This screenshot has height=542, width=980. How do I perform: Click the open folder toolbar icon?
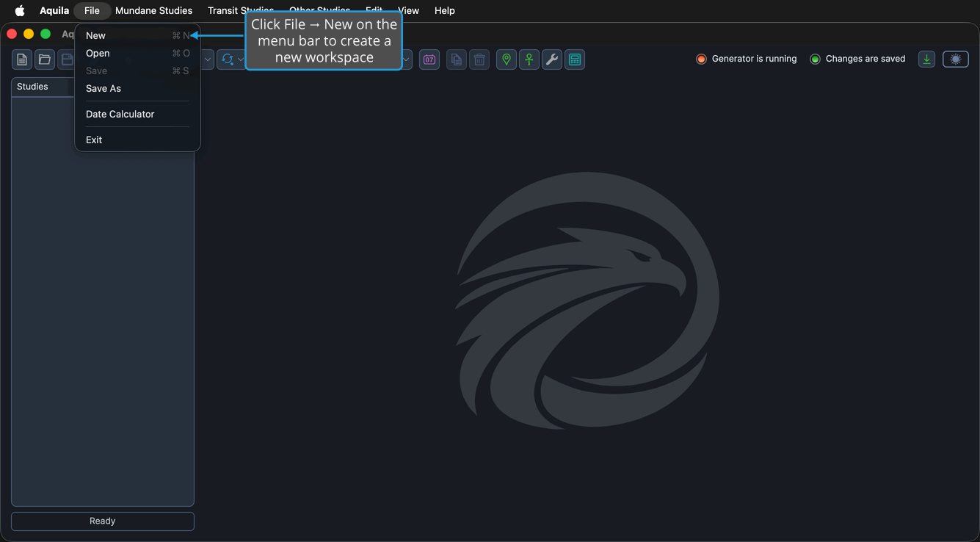(45, 59)
